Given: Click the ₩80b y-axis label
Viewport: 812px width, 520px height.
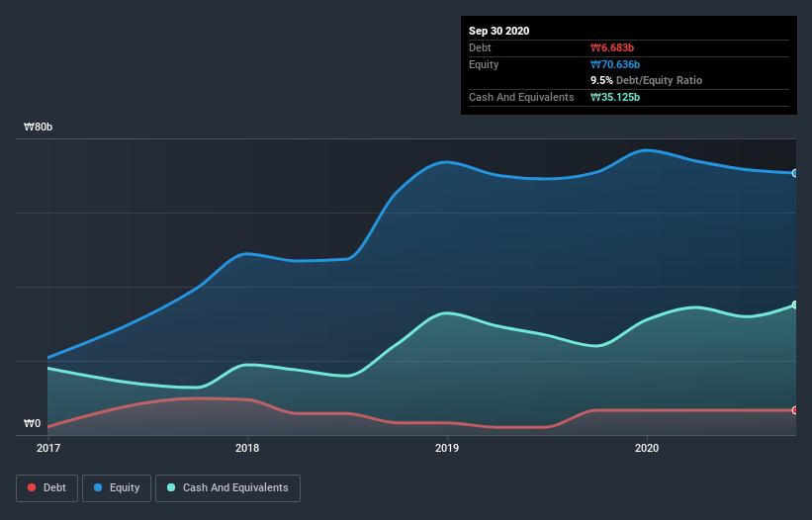Looking at the screenshot, I should (39, 128).
